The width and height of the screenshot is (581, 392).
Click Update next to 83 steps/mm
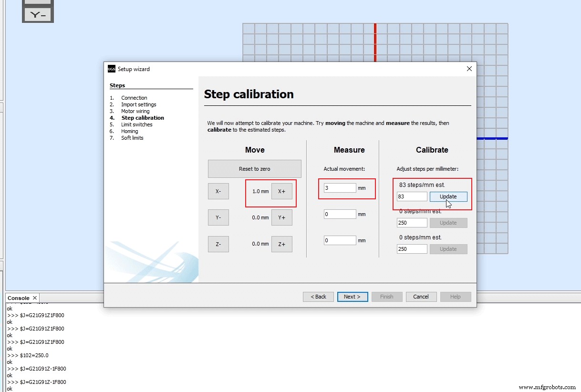[448, 196]
